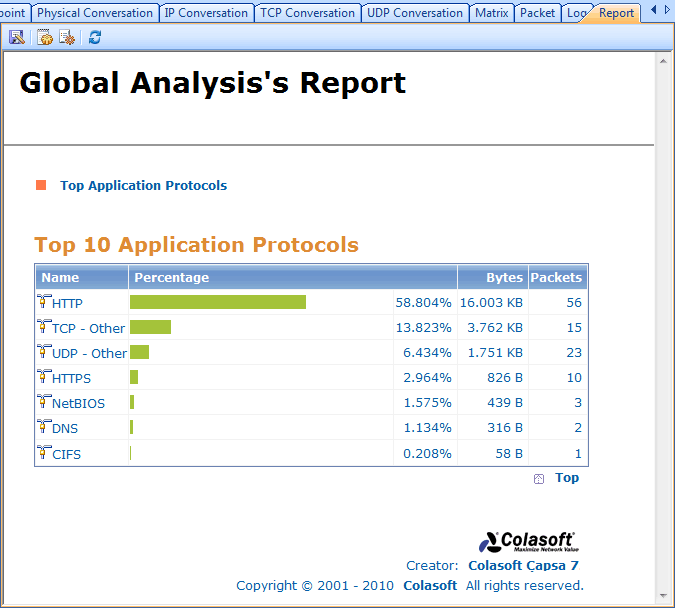
Task: Click the 2.964% percentage value
Action: (427, 377)
